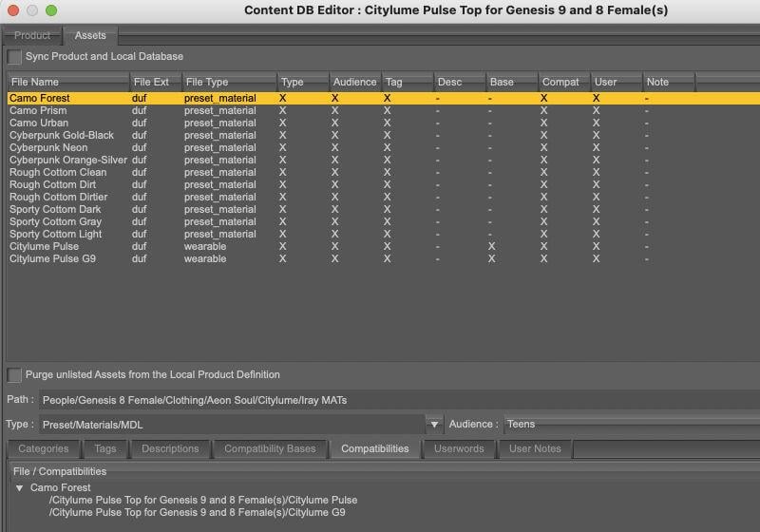The image size is (760, 532).
Task: Collapse the Camo Forest compatibilities tree
Action: tap(19, 488)
